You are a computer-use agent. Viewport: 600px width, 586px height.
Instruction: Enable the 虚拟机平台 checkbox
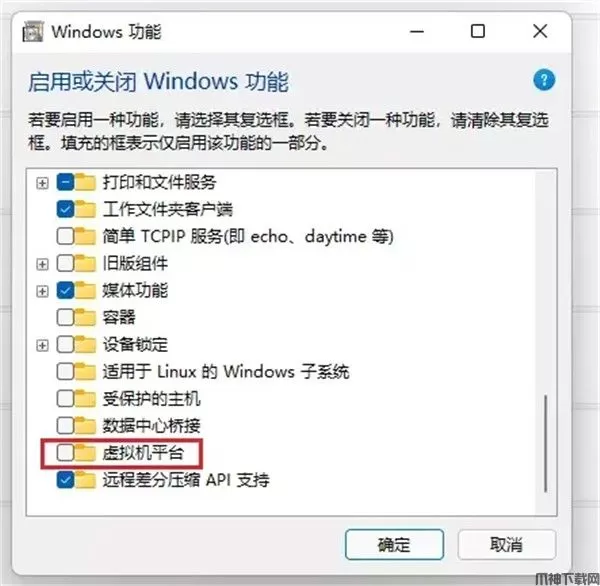pos(65,453)
